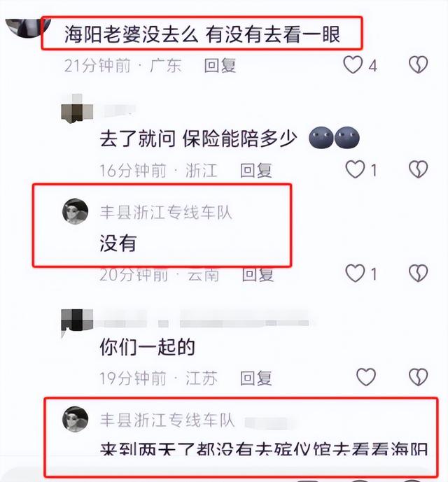Tap pixelated avatar above 去了就问 comment

coord(77,109)
